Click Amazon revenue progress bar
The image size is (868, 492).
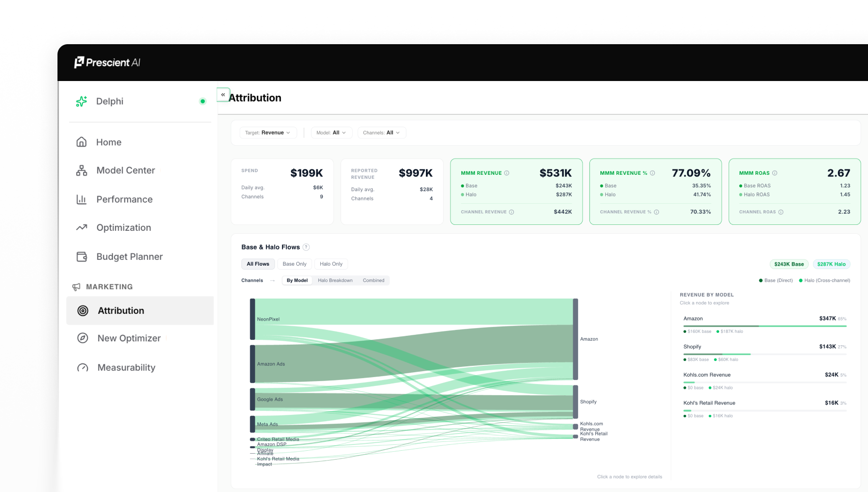pos(765,326)
